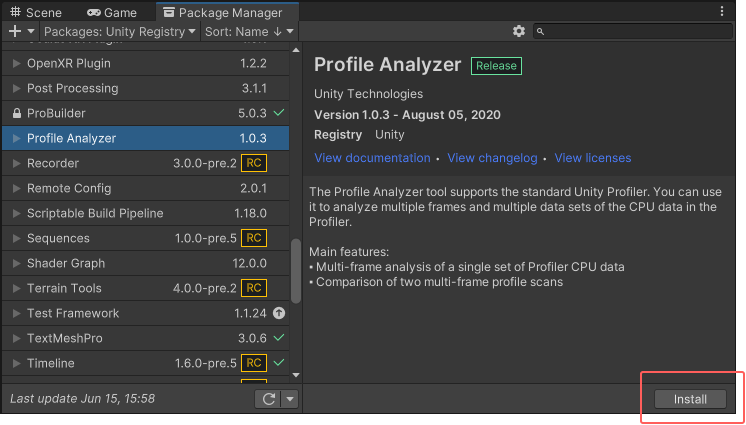The height and width of the screenshot is (425, 746).
Task: Click the TextMeshPro installed checkmark
Action: [x=278, y=338]
